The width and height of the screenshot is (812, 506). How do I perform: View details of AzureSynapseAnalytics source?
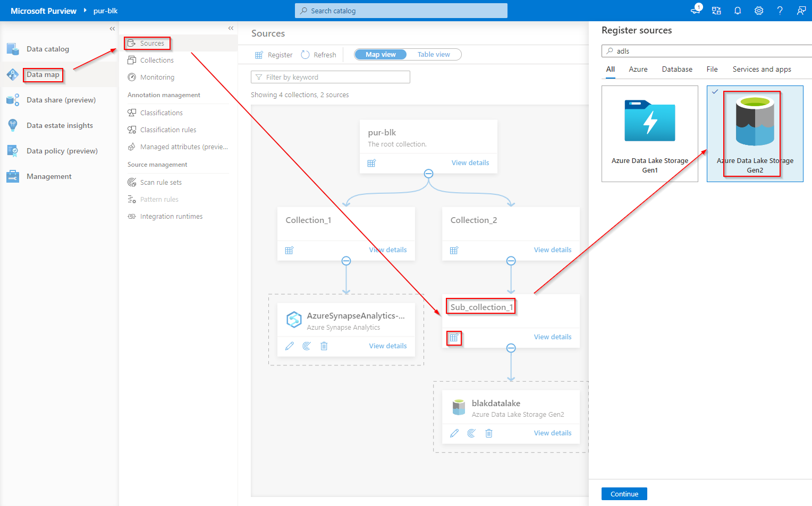tap(388, 346)
